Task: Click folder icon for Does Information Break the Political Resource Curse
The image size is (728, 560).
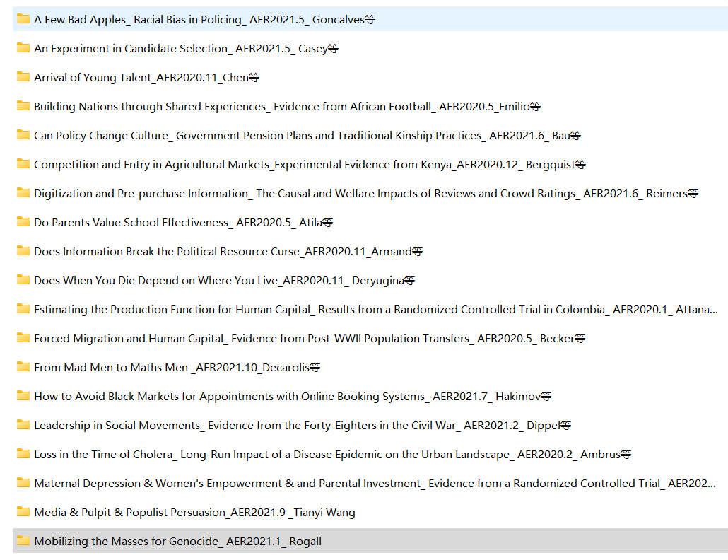Action: (x=23, y=251)
